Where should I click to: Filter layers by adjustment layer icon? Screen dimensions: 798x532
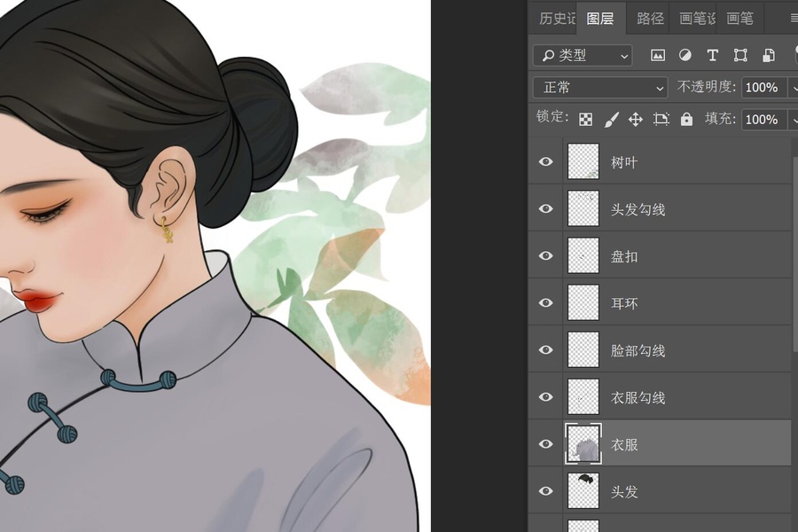point(685,55)
